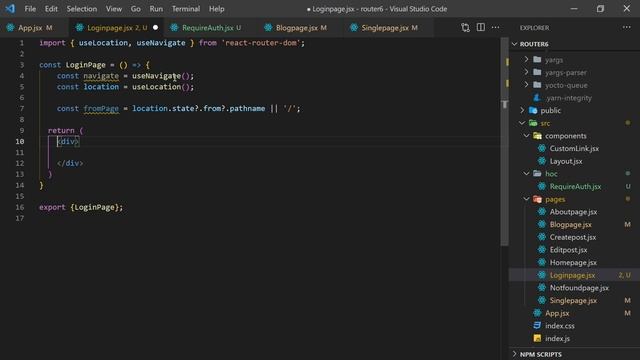Viewport: 640px width, 360px height.
Task: Click unsaved dot on Loginpage.jsx tab
Action: [x=155, y=28]
